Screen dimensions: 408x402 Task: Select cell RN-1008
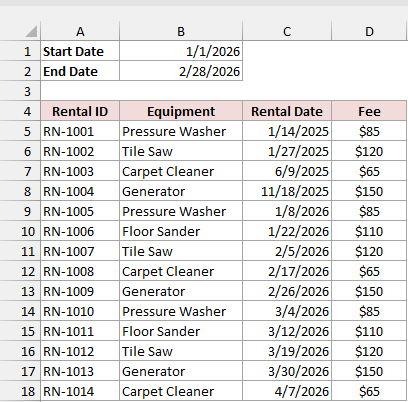tap(80, 271)
